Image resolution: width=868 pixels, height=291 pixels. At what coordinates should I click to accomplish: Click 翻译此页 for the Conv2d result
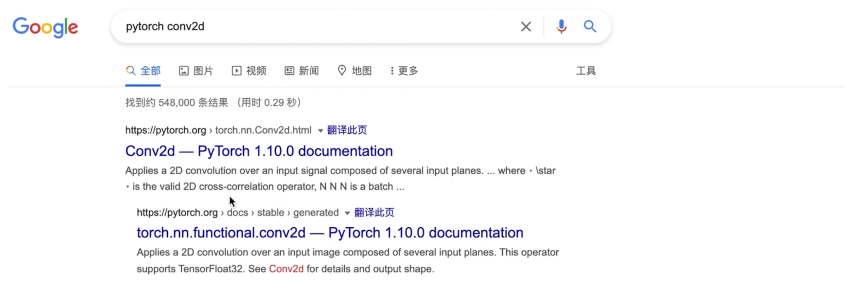(347, 130)
